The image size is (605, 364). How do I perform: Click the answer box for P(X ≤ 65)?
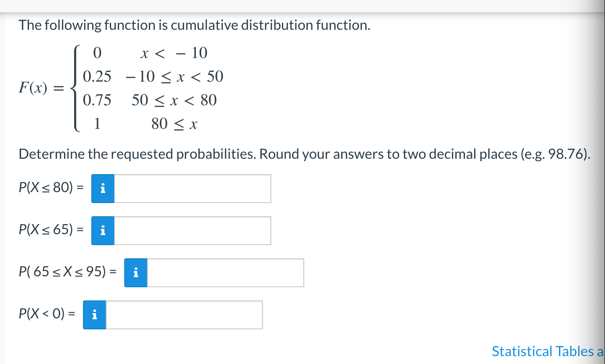pos(193,231)
